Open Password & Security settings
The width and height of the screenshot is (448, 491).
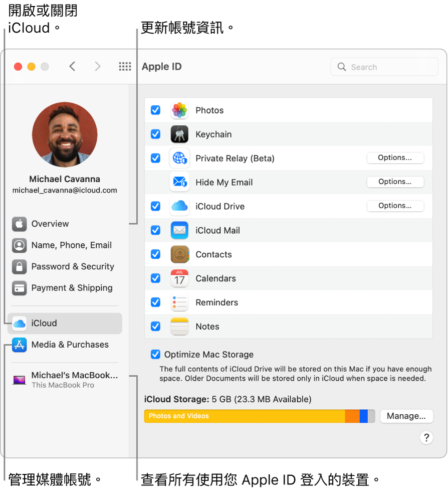(x=65, y=266)
